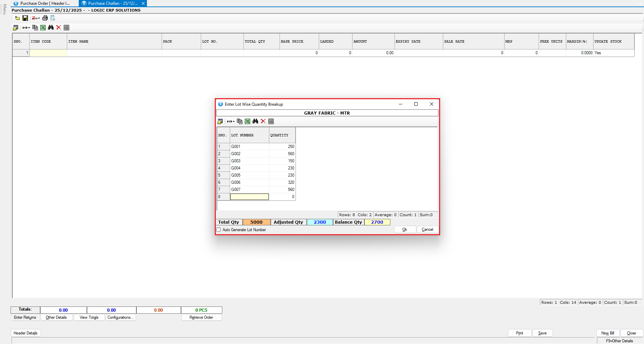644x344 pixels.
Task: Click copy icon in main challan grid toolbar
Action: [35, 28]
